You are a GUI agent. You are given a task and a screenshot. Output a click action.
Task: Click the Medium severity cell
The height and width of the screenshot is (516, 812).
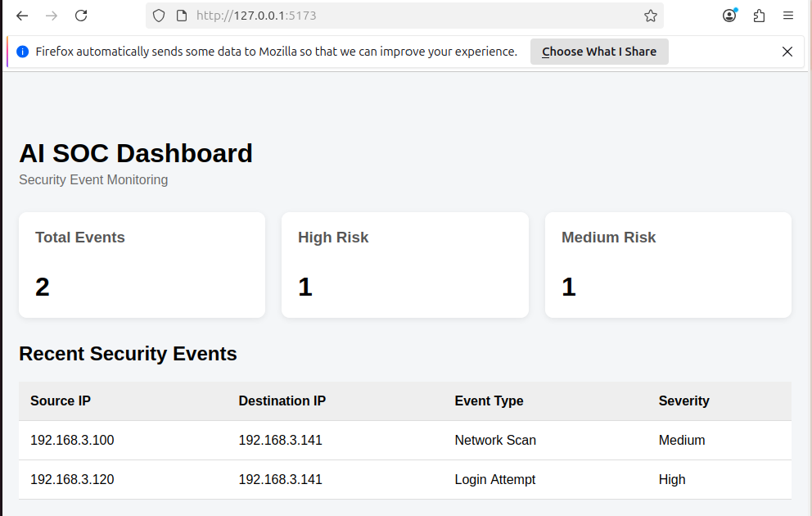[x=682, y=441]
